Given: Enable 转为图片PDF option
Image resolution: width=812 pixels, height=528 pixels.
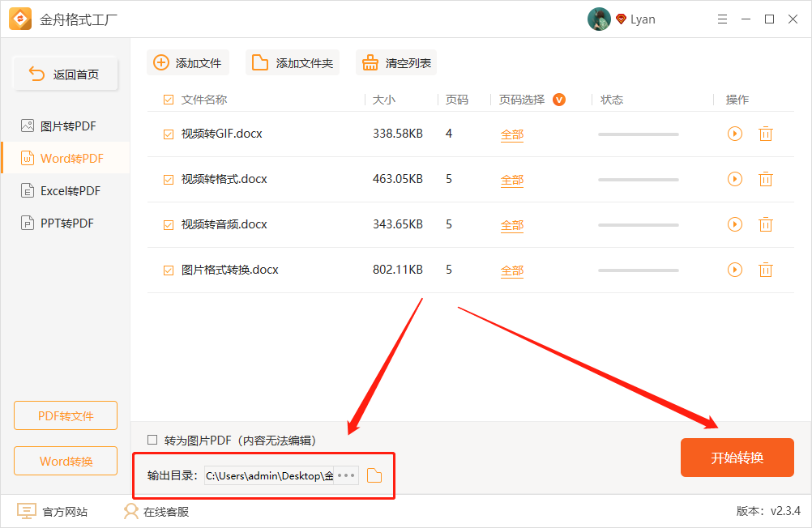Looking at the screenshot, I should 152,440.
